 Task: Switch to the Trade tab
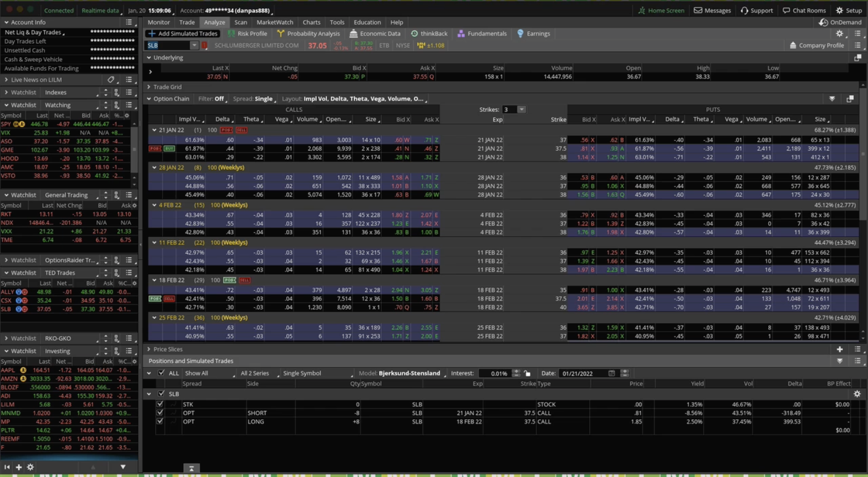[x=187, y=22]
